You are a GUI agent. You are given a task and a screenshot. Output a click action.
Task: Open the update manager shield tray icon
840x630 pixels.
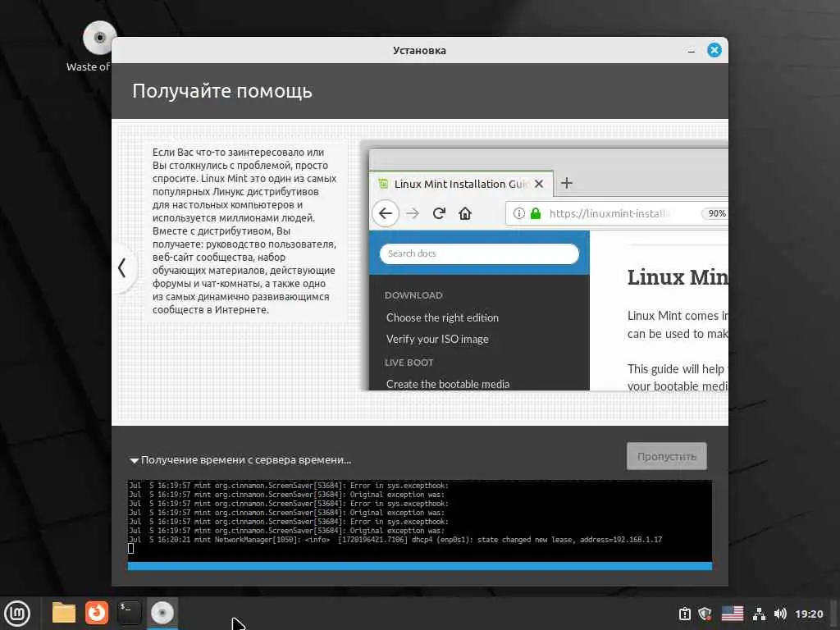pos(705,614)
